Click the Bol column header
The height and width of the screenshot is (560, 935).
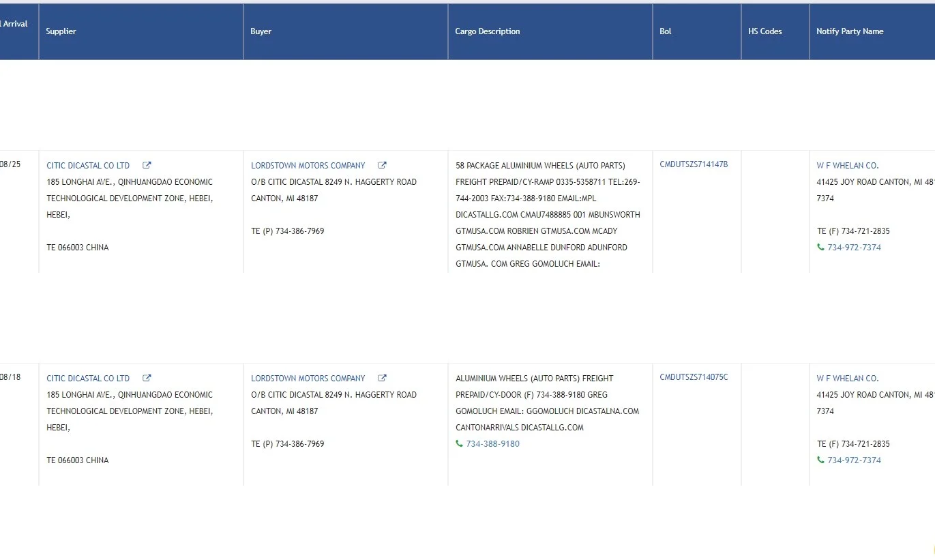(666, 31)
